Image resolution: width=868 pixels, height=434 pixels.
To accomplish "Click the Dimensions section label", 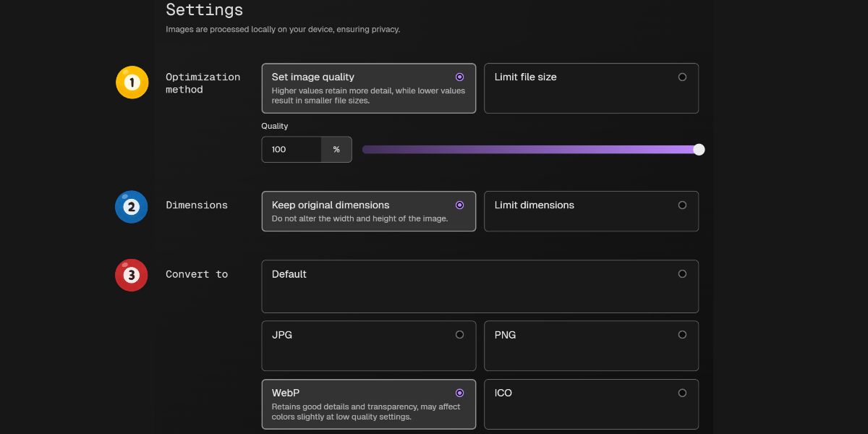I will click(x=197, y=205).
